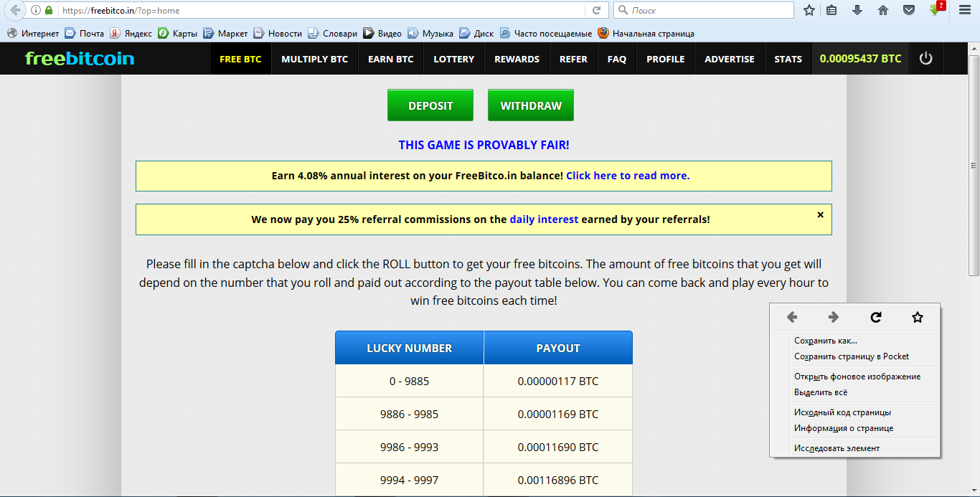Image resolution: width=980 pixels, height=497 pixels.
Task: Open the STATS tab
Action: coord(788,59)
